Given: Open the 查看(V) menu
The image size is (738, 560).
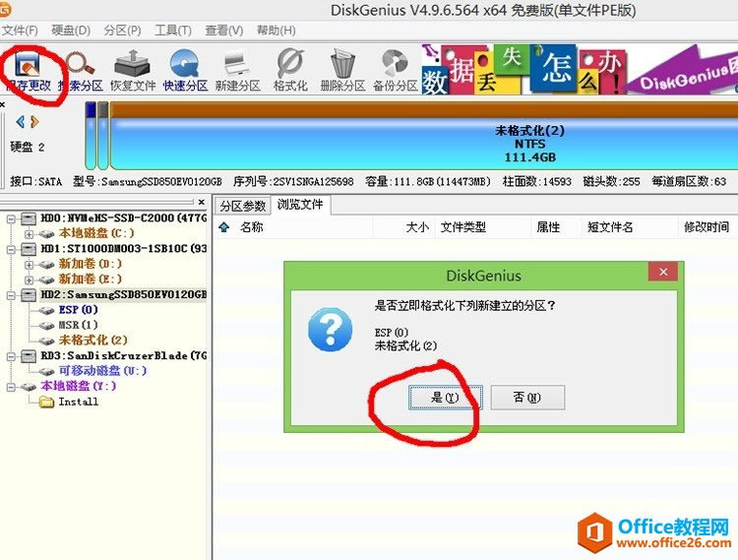Looking at the screenshot, I should point(224,31).
